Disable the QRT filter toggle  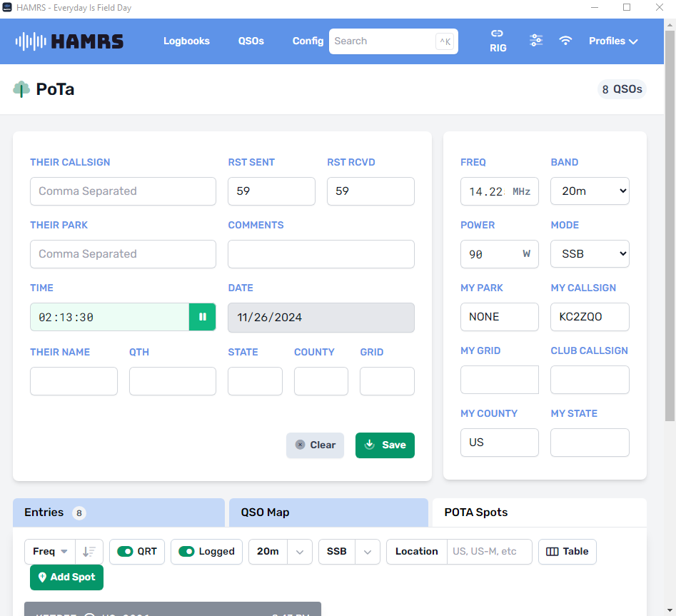[126, 551]
